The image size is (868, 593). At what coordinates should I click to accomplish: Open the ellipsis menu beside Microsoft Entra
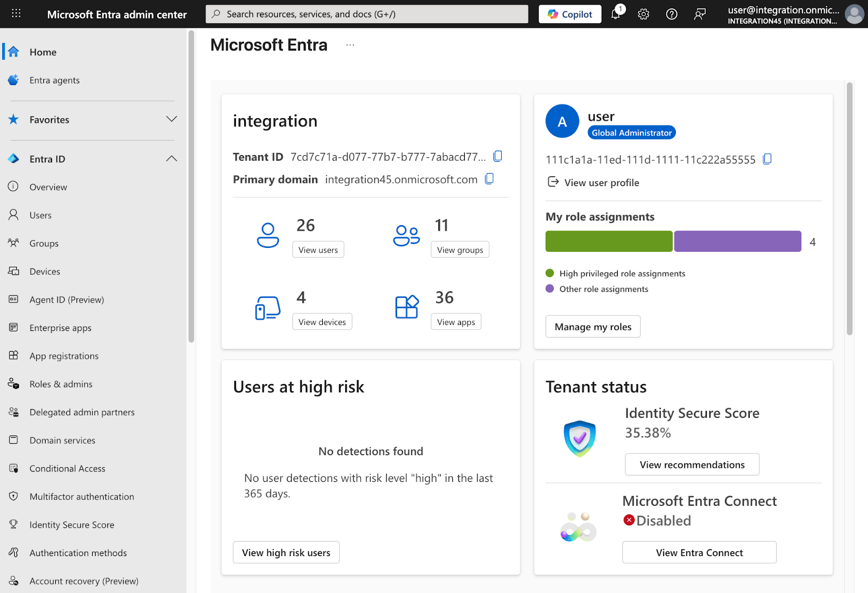(350, 45)
